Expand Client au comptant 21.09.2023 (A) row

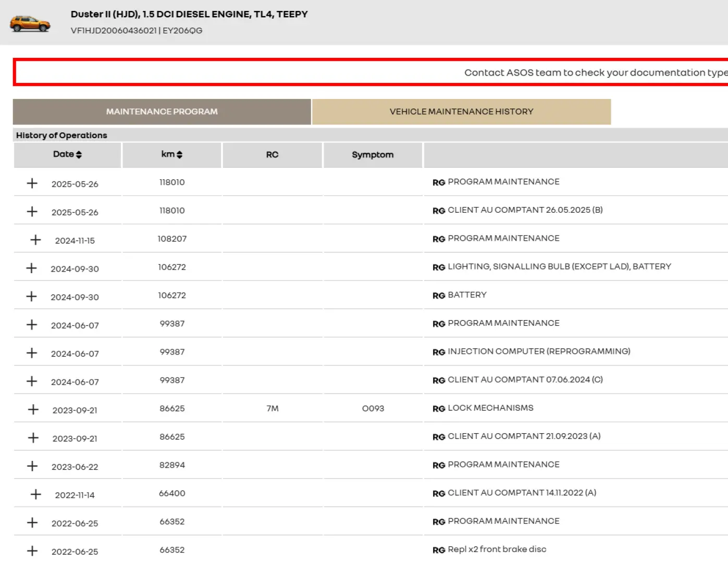point(33,438)
